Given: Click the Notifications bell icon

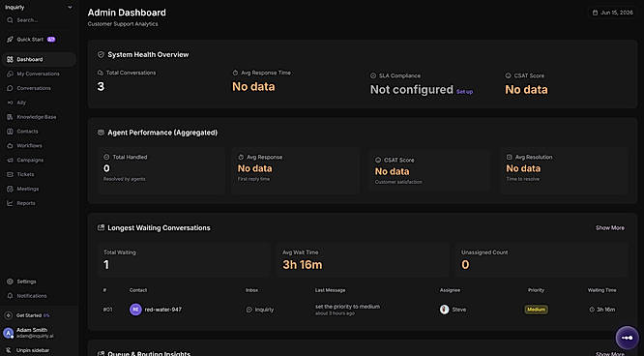Looking at the screenshot, I should click(x=10, y=296).
